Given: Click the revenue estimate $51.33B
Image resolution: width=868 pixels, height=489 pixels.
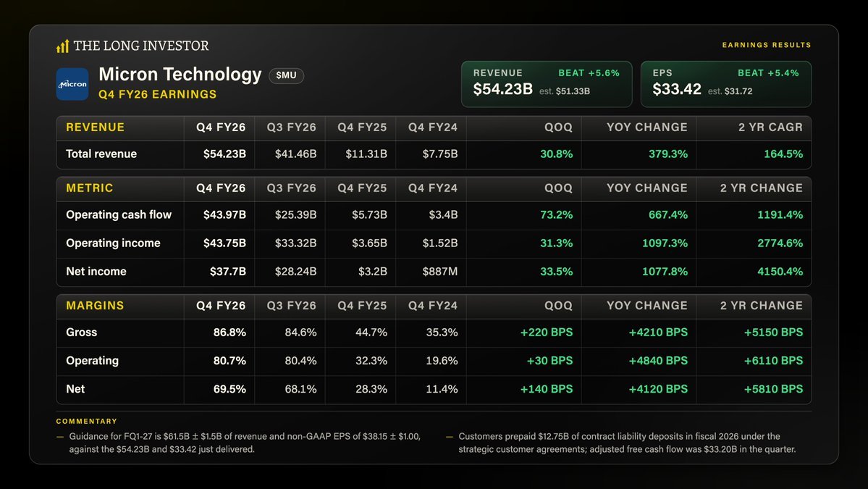Looking at the screenshot, I should click(573, 91).
